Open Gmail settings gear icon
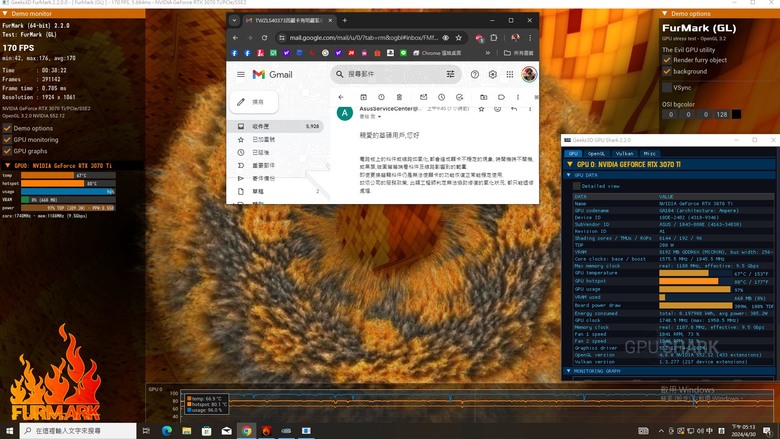The height and width of the screenshot is (439, 780). click(x=492, y=75)
